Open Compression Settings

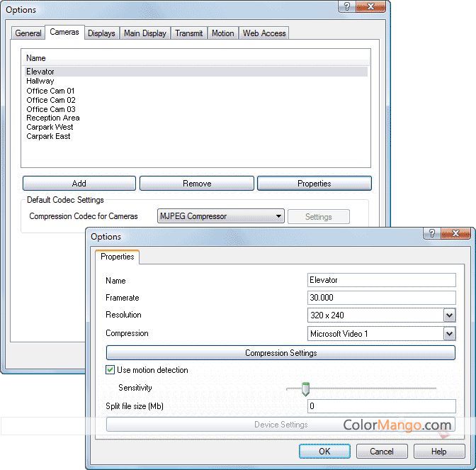pos(280,353)
